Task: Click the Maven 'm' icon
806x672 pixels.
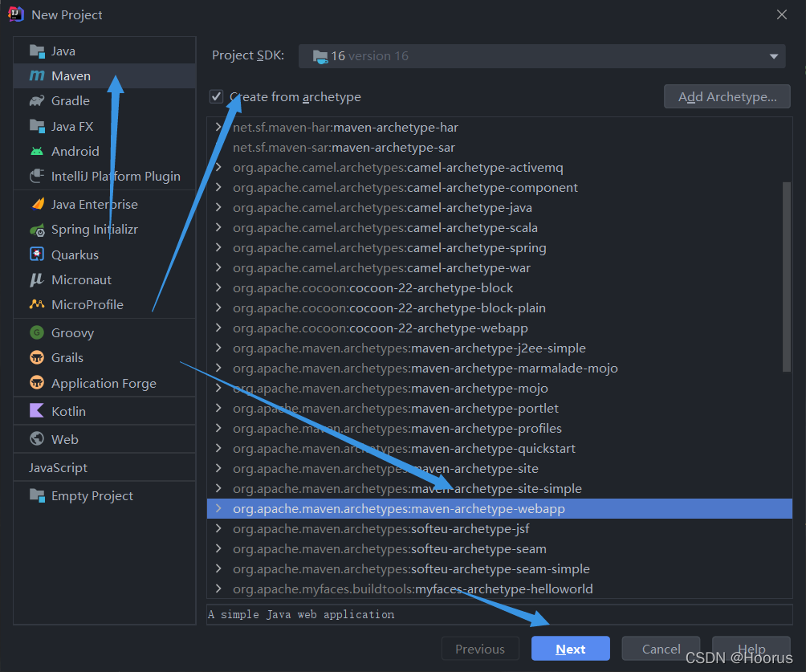Action: (37, 75)
